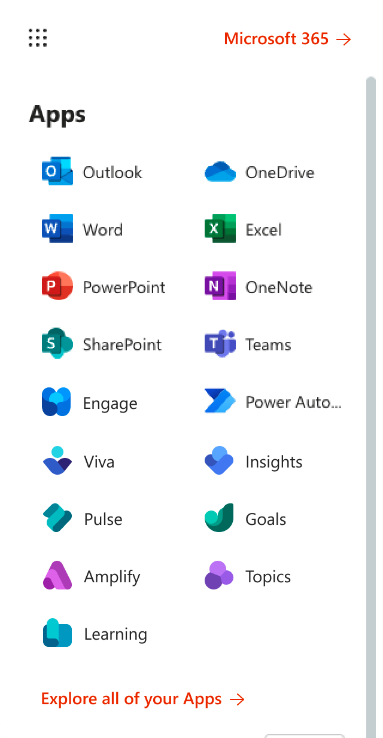Follow the Microsoft 365 link

pyautogui.click(x=287, y=39)
